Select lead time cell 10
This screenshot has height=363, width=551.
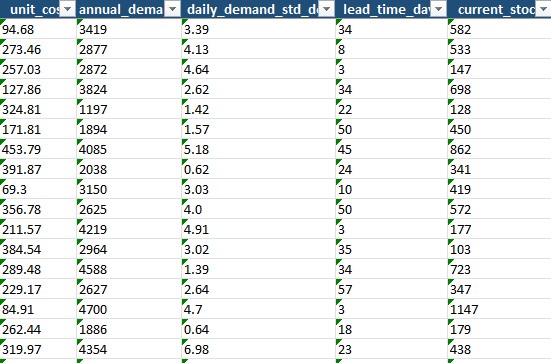[x=391, y=189]
